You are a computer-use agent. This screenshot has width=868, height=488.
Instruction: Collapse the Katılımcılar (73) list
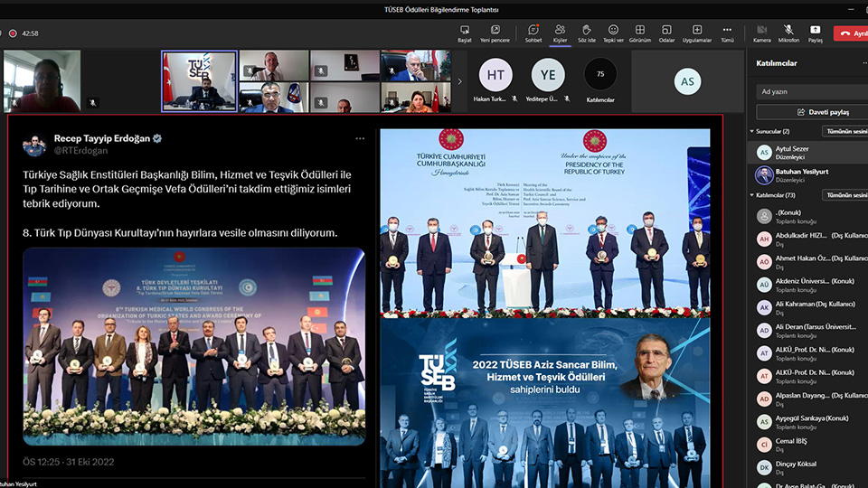click(x=752, y=195)
